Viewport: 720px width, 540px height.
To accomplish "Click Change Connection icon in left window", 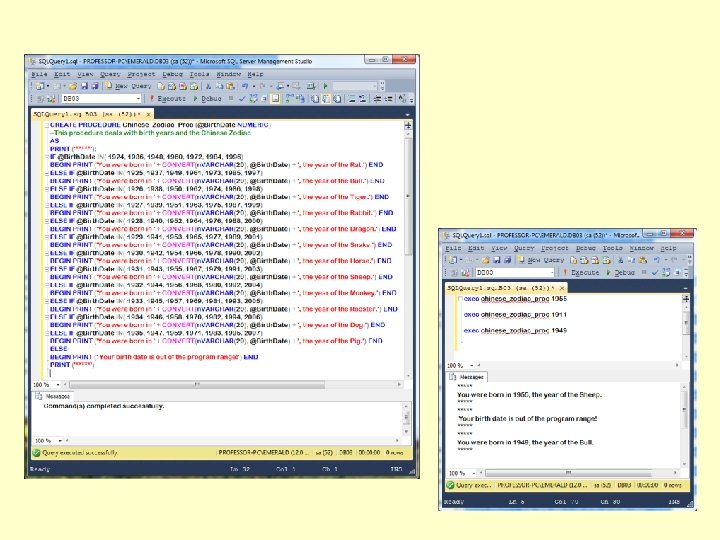I will point(51,98).
